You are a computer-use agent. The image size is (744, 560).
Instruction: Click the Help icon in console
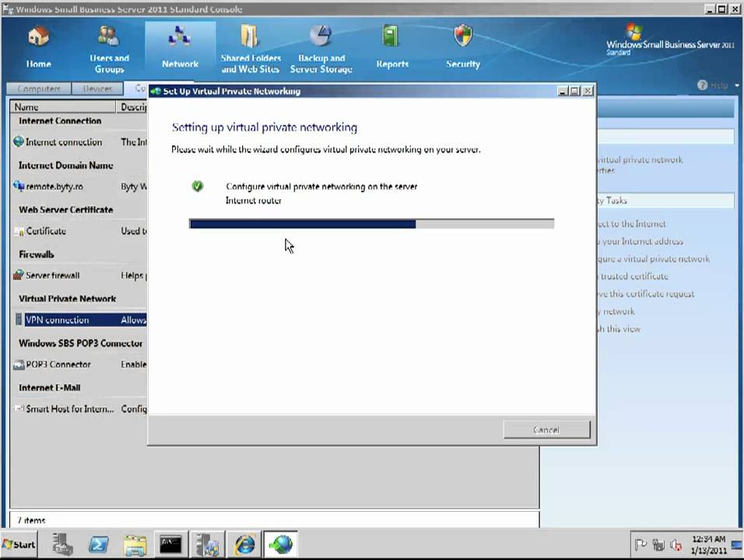pyautogui.click(x=702, y=85)
